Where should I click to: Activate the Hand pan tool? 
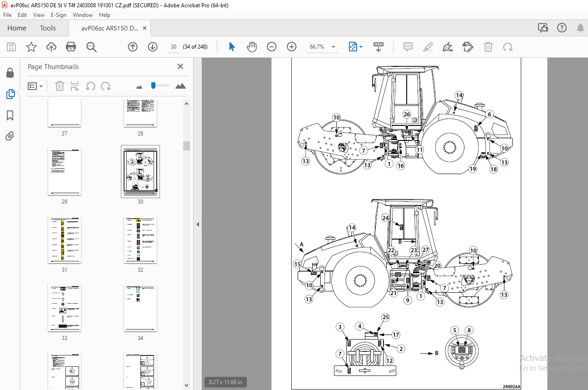(252, 47)
